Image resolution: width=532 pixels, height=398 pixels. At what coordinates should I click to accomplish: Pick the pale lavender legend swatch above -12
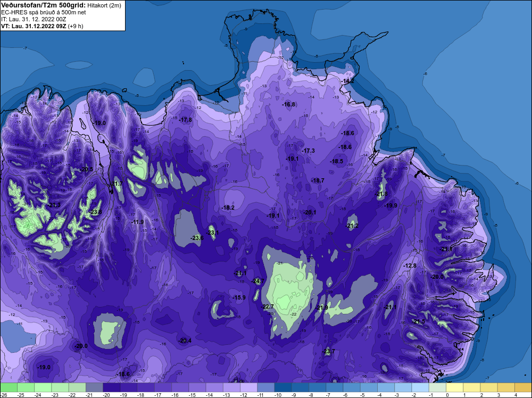(x=248, y=387)
